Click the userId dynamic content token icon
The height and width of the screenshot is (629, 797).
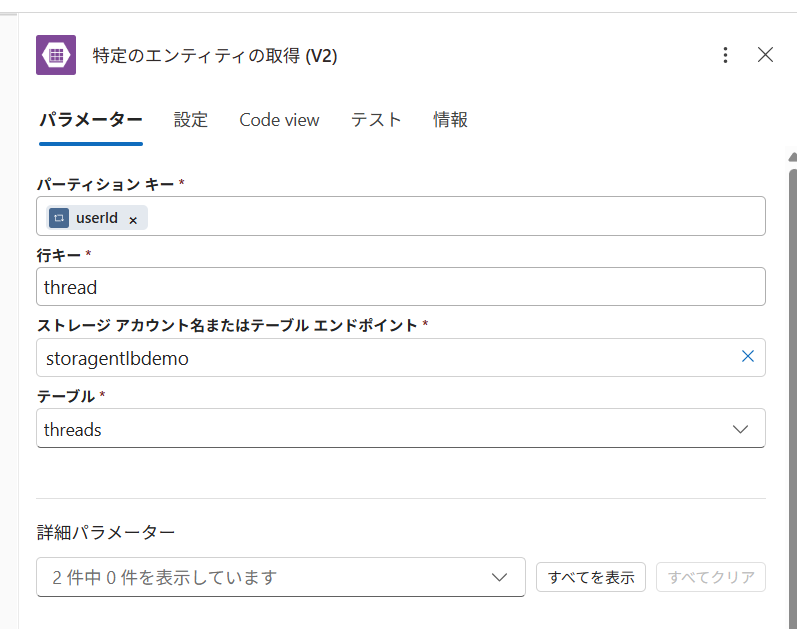59,218
